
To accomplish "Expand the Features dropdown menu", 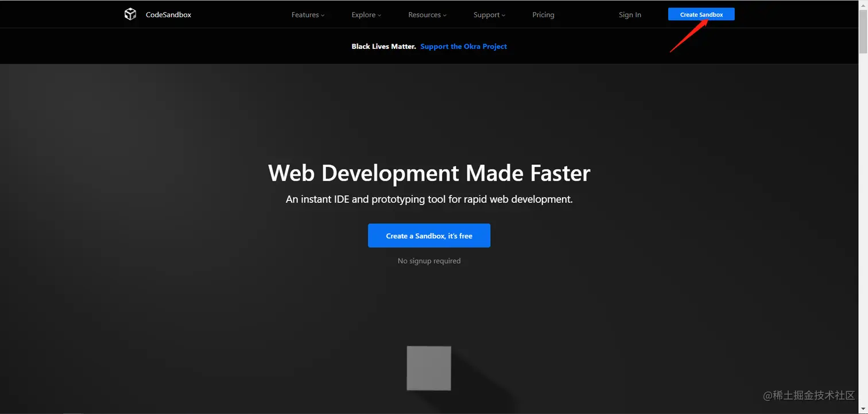I will [x=308, y=15].
